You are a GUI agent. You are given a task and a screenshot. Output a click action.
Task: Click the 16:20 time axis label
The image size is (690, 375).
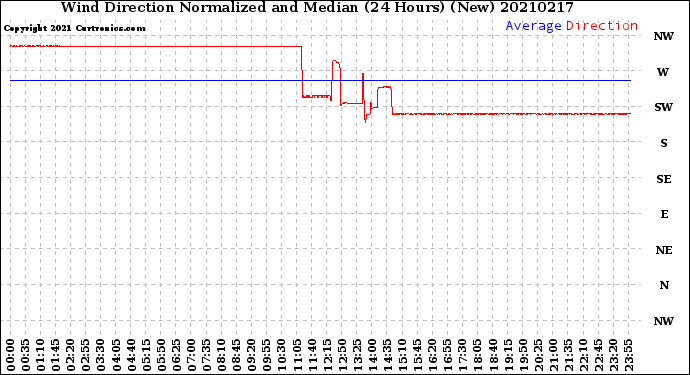(433, 355)
